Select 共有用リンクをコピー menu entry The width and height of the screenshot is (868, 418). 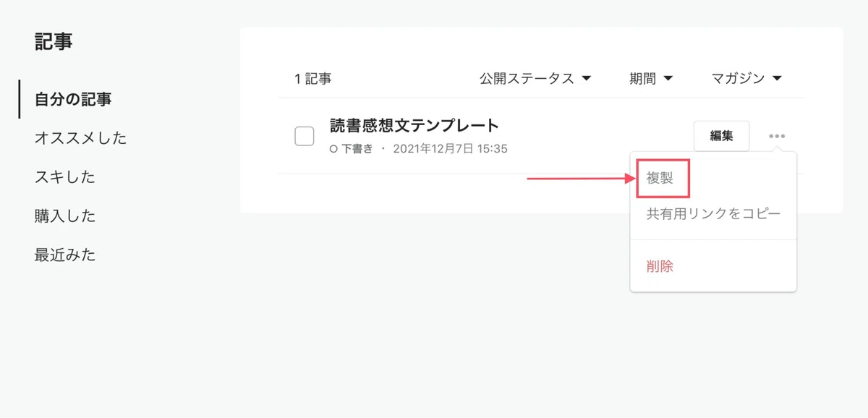(x=713, y=213)
